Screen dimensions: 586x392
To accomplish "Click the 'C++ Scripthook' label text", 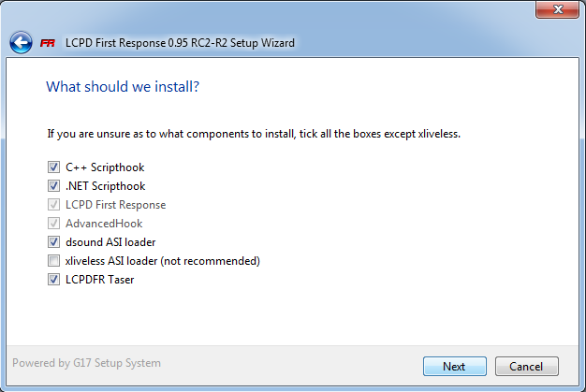I will 105,167.
